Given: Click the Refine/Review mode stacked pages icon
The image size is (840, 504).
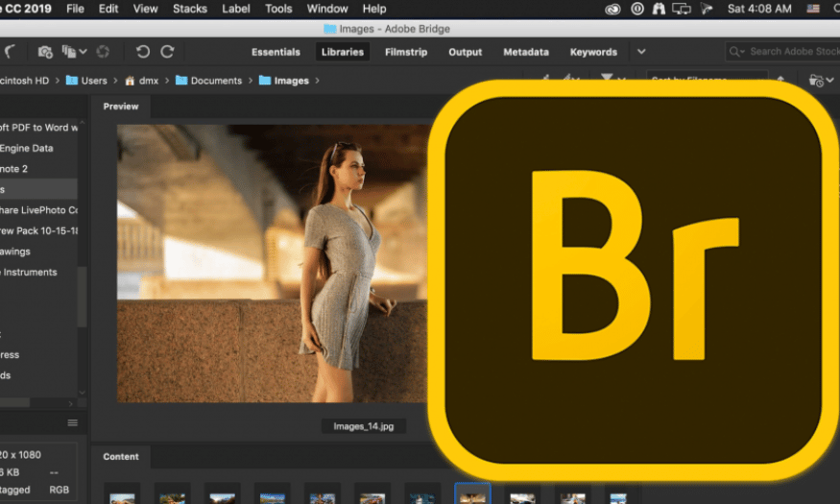Looking at the screenshot, I should [x=68, y=52].
